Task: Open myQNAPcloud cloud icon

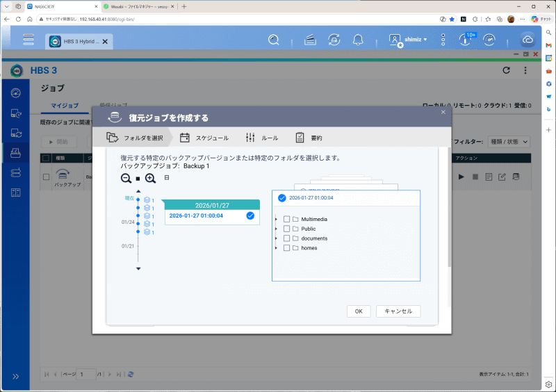Action: coord(528,40)
